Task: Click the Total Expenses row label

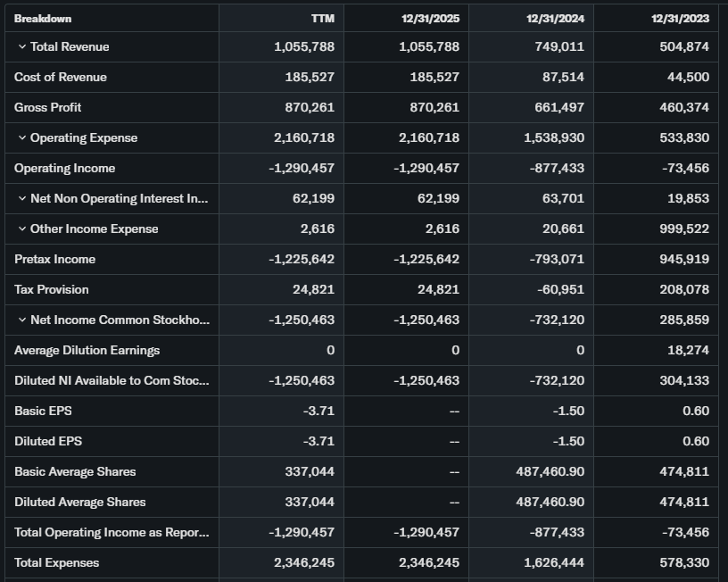Action: [x=56, y=562]
